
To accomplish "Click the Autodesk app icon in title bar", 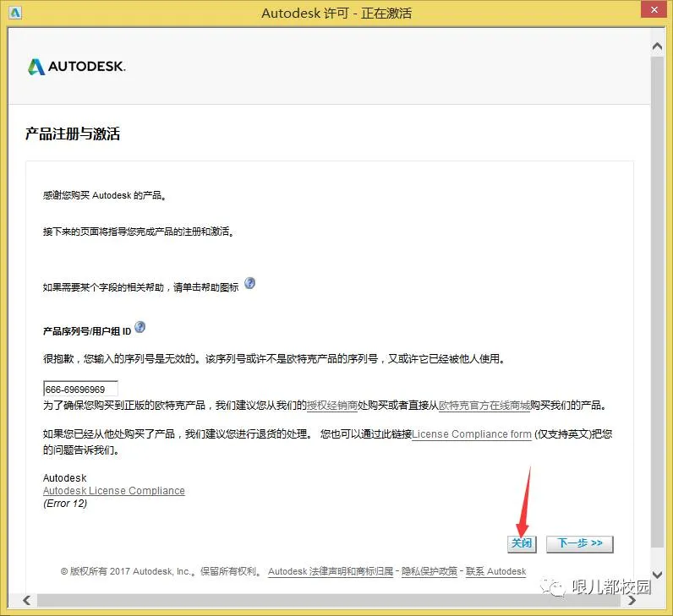I will (15, 13).
